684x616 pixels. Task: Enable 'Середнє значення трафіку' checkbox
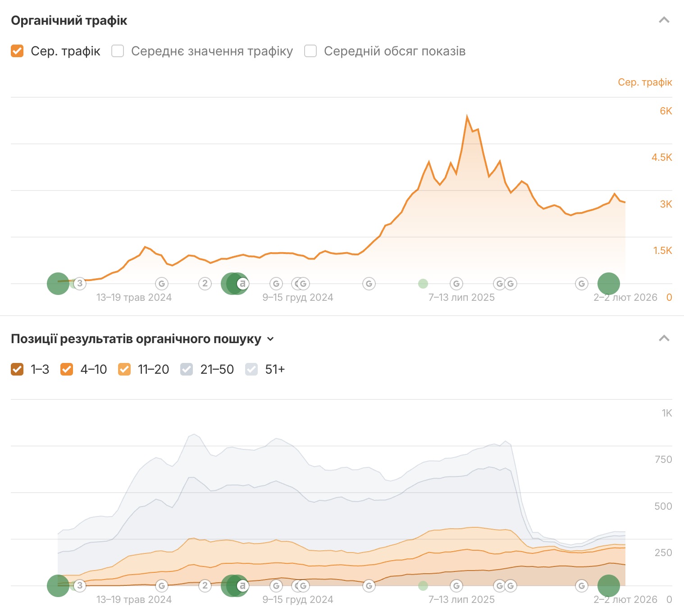[118, 51]
